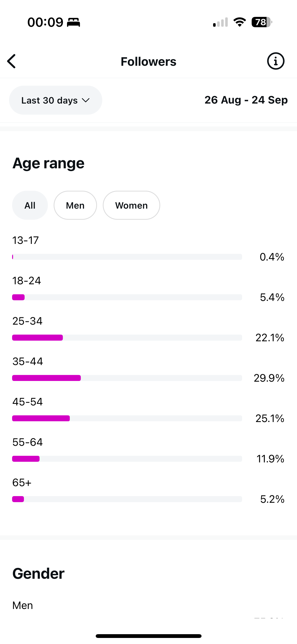Tap the 45-54 age bar

127,418
